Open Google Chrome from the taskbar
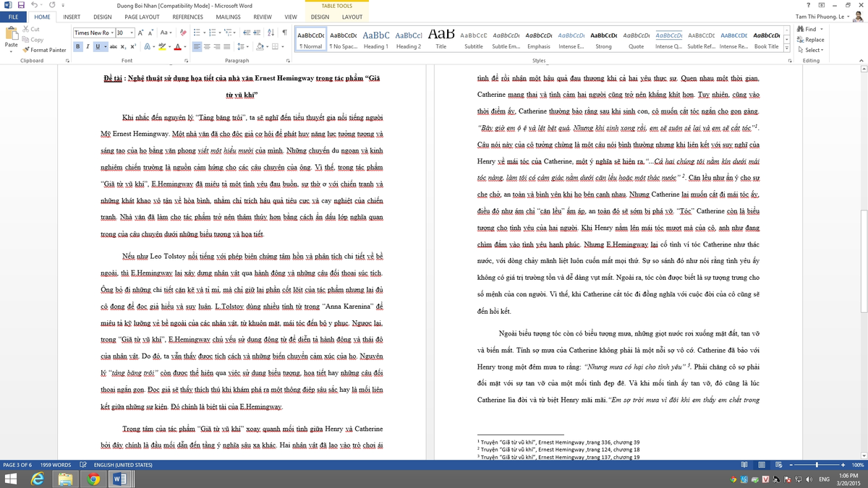 click(93, 479)
